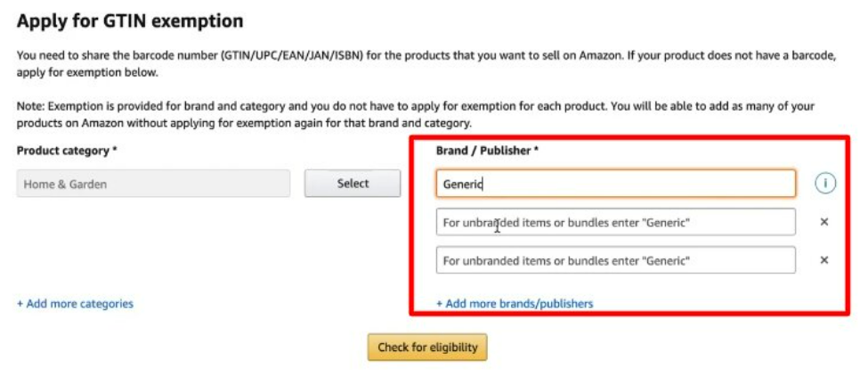868x377 pixels.
Task: Click the Check for eligibility button
Action: coord(427,348)
